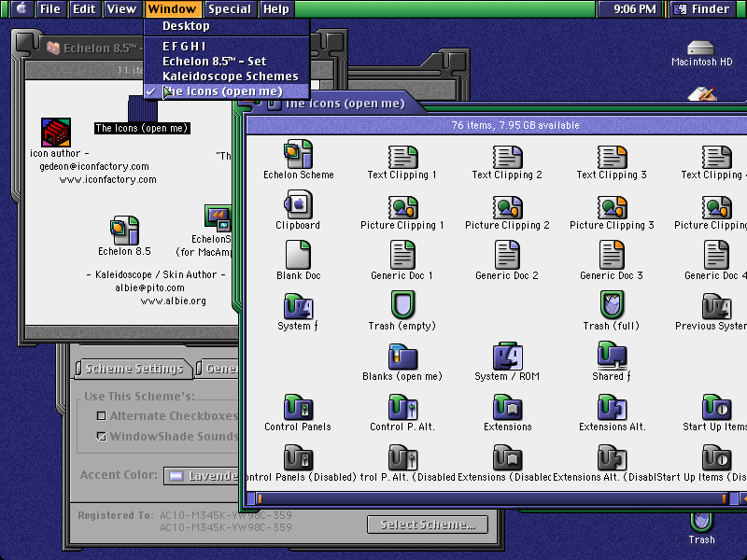This screenshot has height=560, width=747.
Task: Click the desktop Trash icon
Action: click(x=701, y=522)
